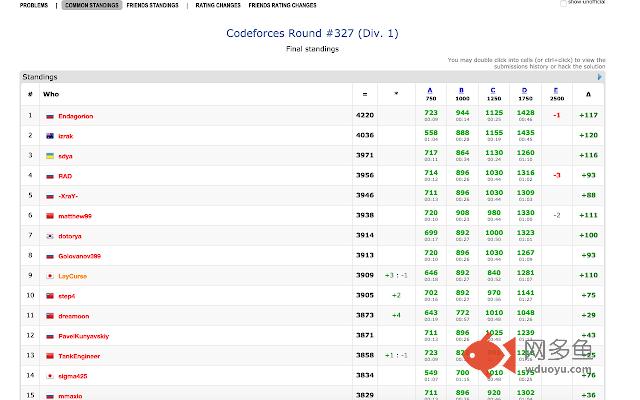This screenshot has height=400, width=640.
Task: Open problem E column header link
Action: click(x=556, y=90)
